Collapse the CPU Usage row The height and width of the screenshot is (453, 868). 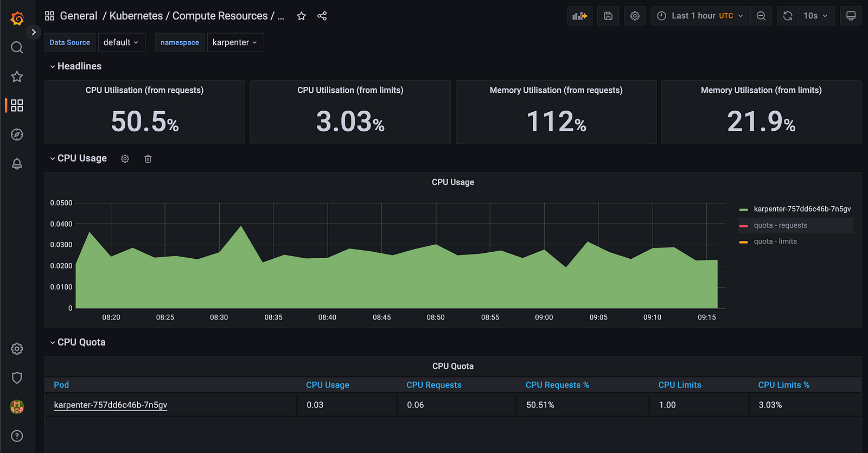(78, 158)
